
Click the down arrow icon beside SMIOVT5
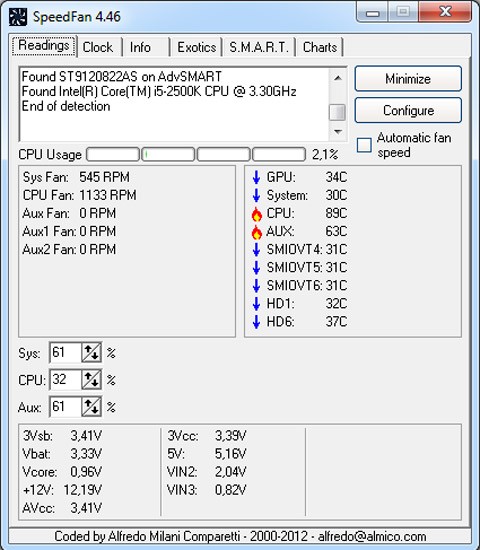(256, 268)
